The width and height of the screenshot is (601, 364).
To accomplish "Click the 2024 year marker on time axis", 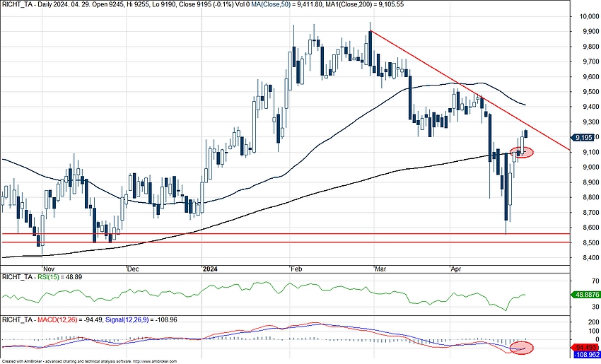I will [210, 269].
